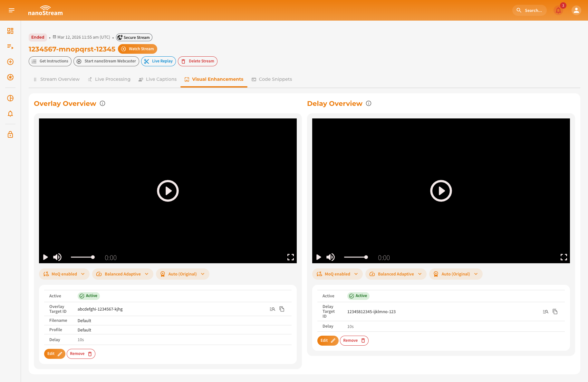Screen dimensions: 588x382
Task: Open security settings via the lock icon
Action: click(x=10, y=134)
